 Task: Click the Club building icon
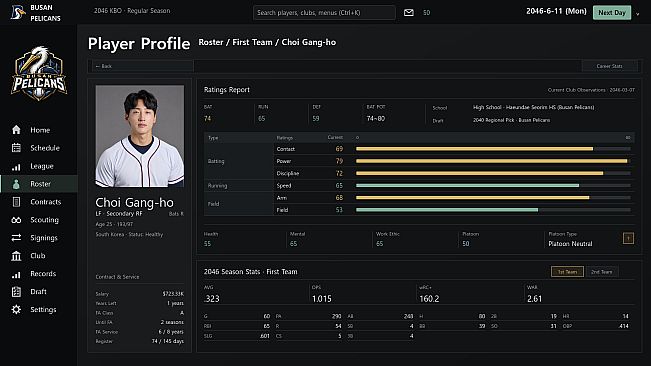tap(16, 256)
